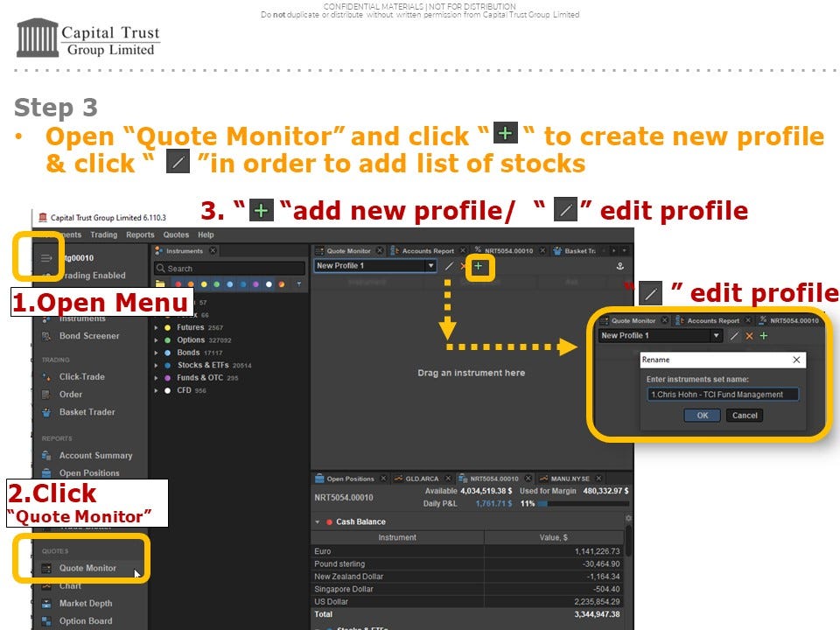Screen dimensions: 840x630
Task: Expand the Funds & OTC tree node
Action: (x=157, y=378)
